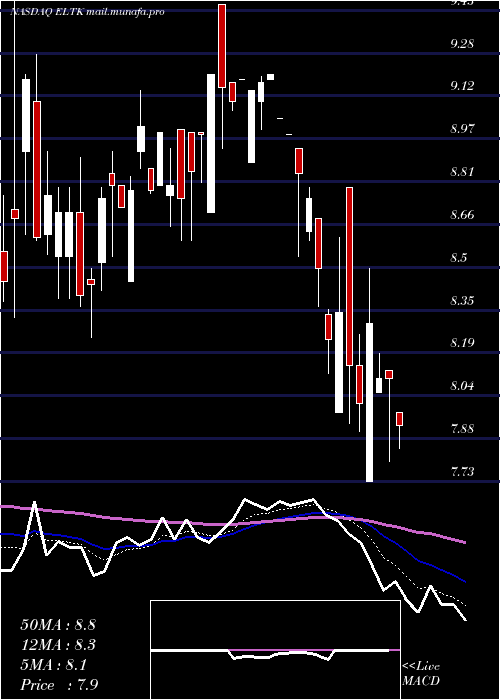Click the NASDAQ ELTK mail.munafa.pro title text
The width and height of the screenshot is (500, 700).
[x=87, y=11]
